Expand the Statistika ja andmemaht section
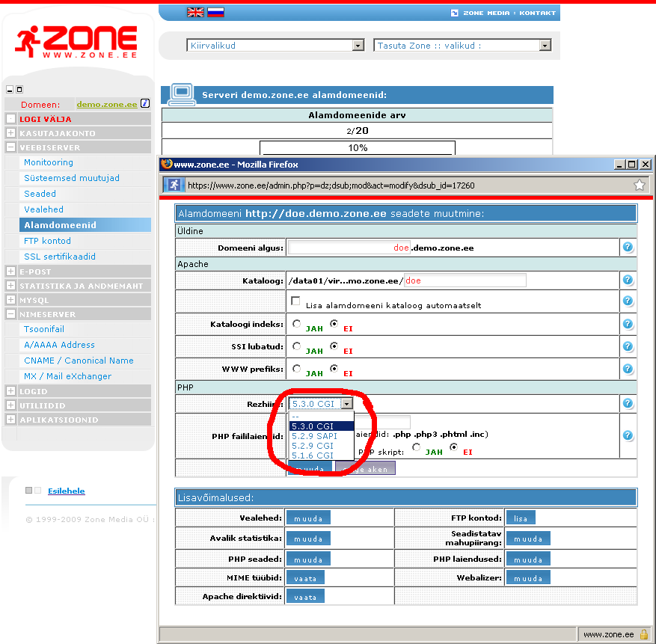The width and height of the screenshot is (656, 644). (x=11, y=286)
